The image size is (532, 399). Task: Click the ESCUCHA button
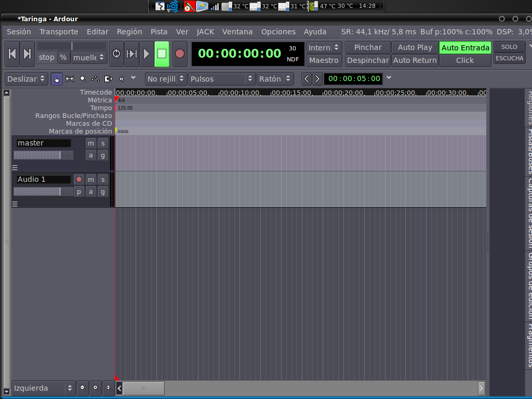click(509, 58)
